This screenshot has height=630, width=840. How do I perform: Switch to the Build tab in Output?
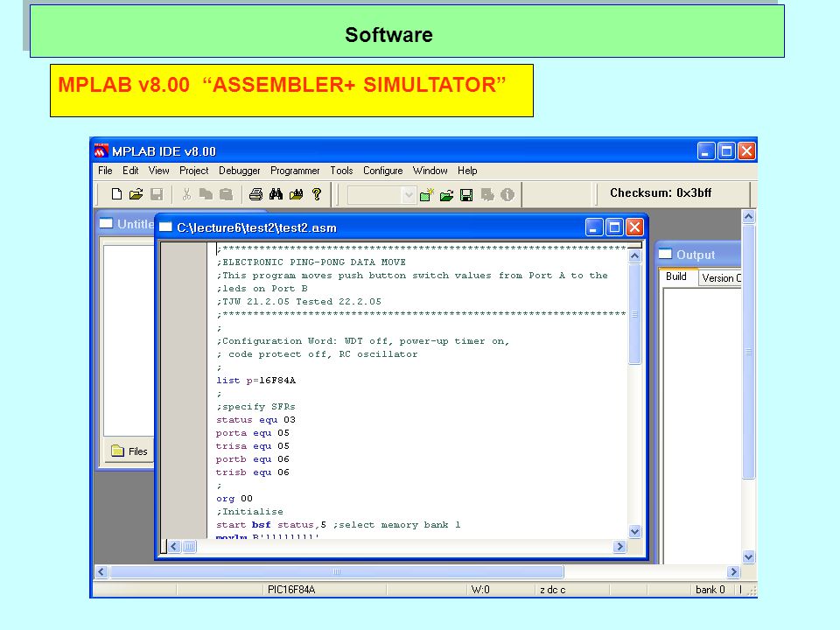(676, 276)
